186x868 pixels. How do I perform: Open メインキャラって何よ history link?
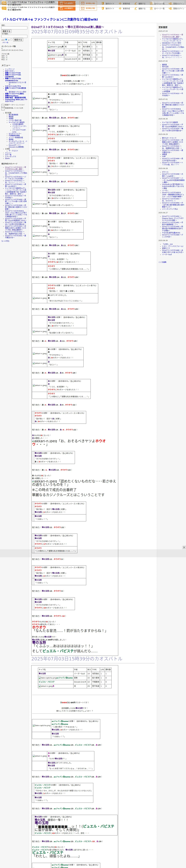point(170,209)
